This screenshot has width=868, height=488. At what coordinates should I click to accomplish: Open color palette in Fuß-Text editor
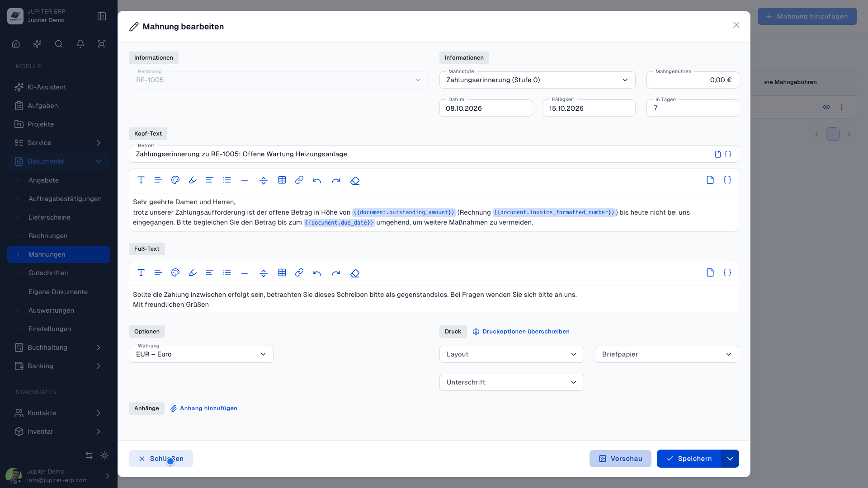[x=175, y=273]
